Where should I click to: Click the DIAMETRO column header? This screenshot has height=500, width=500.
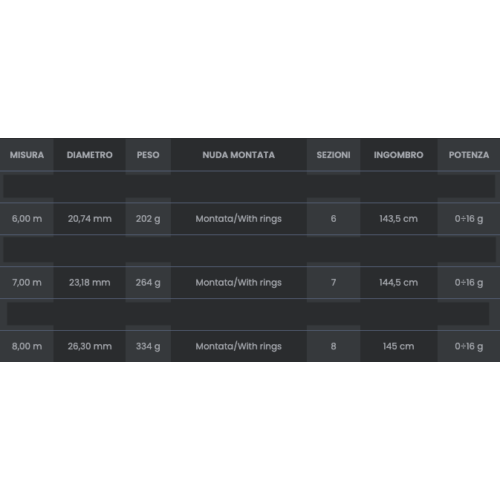[89, 155]
